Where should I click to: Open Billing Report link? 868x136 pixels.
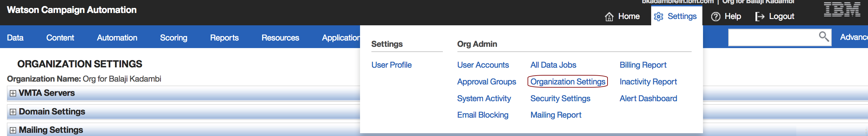[643, 65]
